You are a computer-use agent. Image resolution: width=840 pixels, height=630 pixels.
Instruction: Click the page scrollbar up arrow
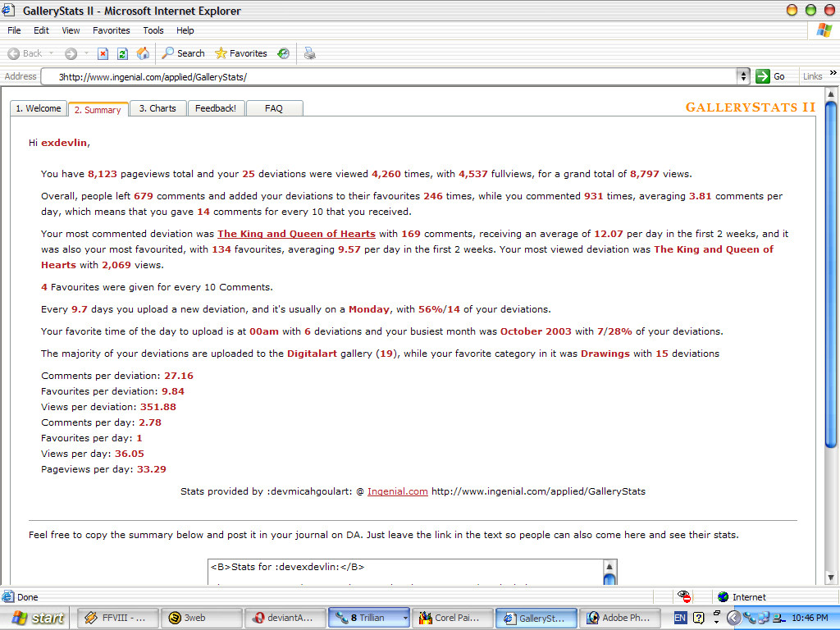(831, 94)
